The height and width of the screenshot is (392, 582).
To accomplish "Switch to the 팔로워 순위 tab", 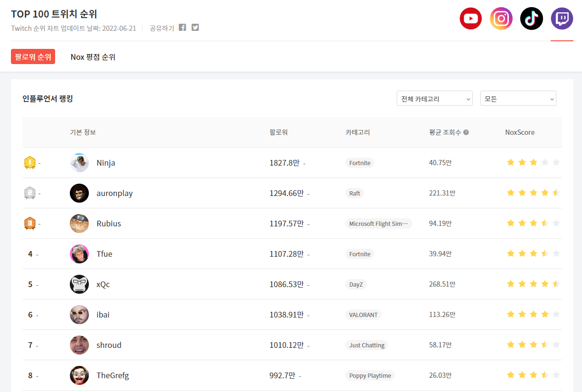I will (x=33, y=56).
